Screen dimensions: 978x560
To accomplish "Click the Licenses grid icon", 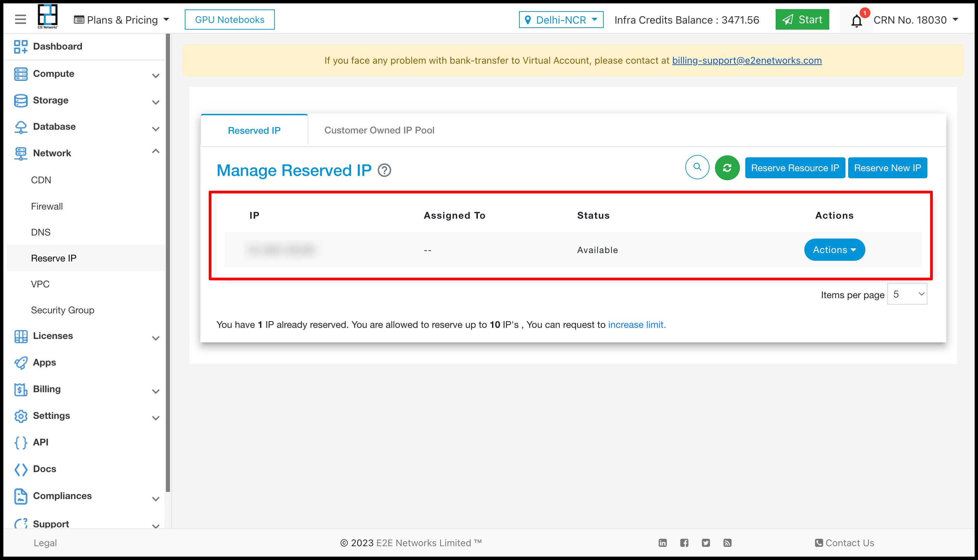I will [x=21, y=336].
